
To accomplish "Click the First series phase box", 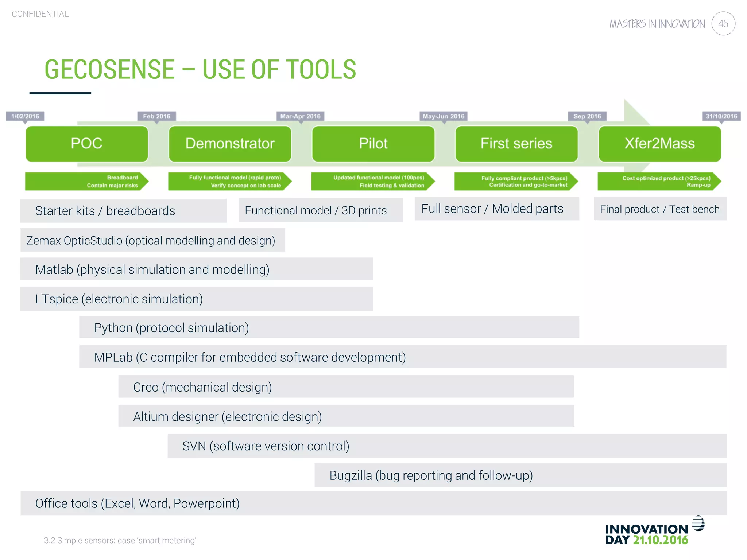I will pyautogui.click(x=516, y=144).
